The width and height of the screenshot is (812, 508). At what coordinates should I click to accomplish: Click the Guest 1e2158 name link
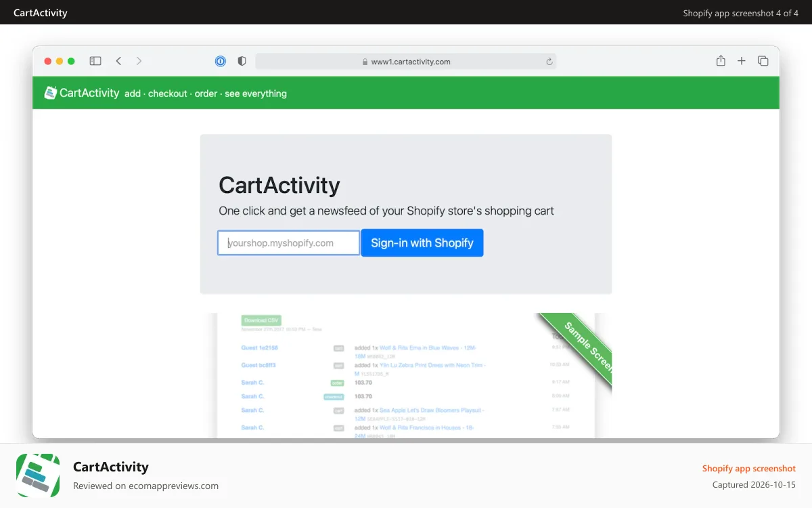260,348
